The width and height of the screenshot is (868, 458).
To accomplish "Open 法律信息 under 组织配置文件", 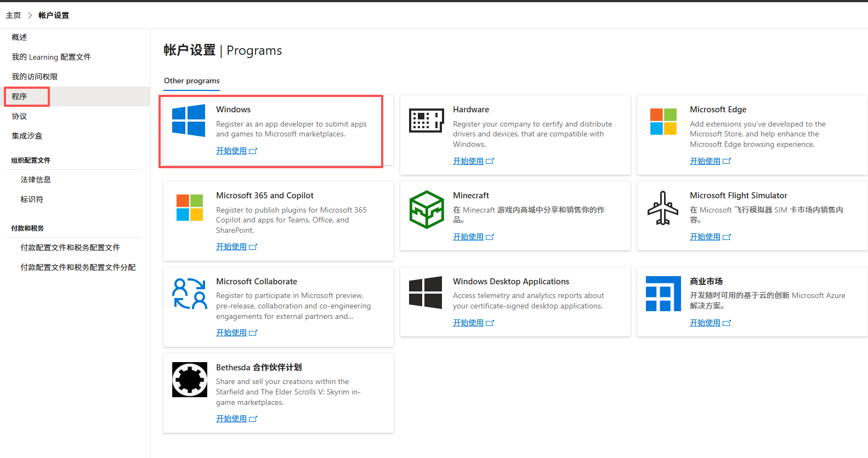I will 36,180.
